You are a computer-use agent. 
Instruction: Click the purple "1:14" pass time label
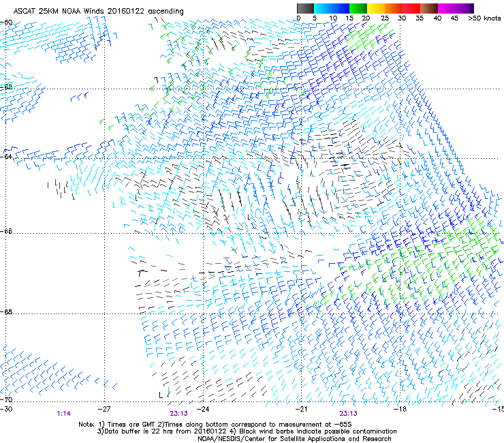tap(63, 414)
